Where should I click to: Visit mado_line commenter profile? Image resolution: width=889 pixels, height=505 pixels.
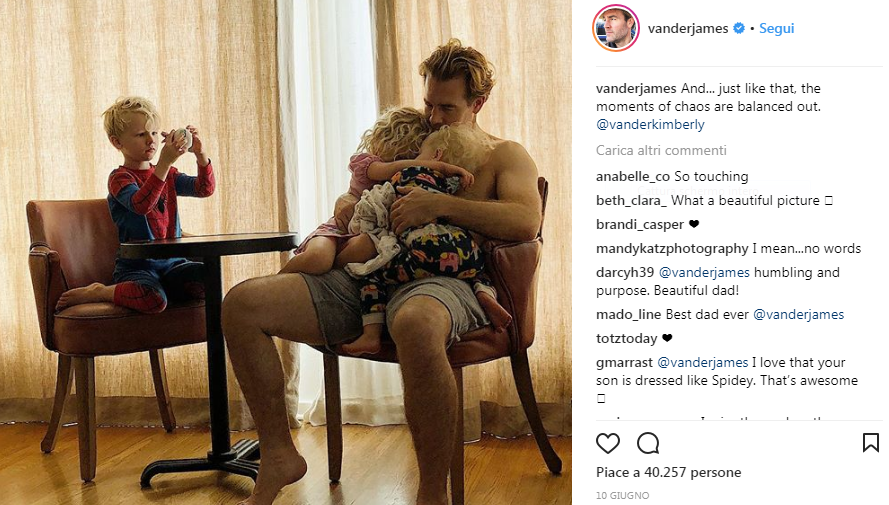point(629,315)
